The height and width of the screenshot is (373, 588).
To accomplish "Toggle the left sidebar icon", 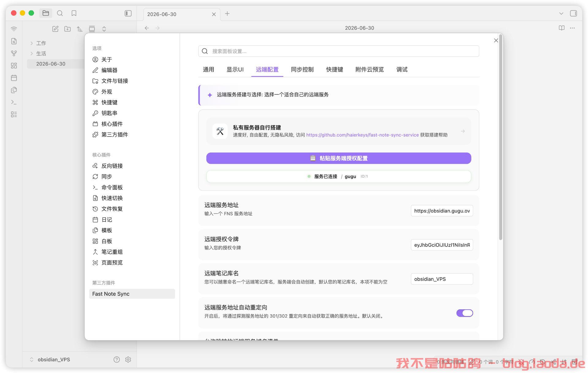I will click(x=128, y=13).
